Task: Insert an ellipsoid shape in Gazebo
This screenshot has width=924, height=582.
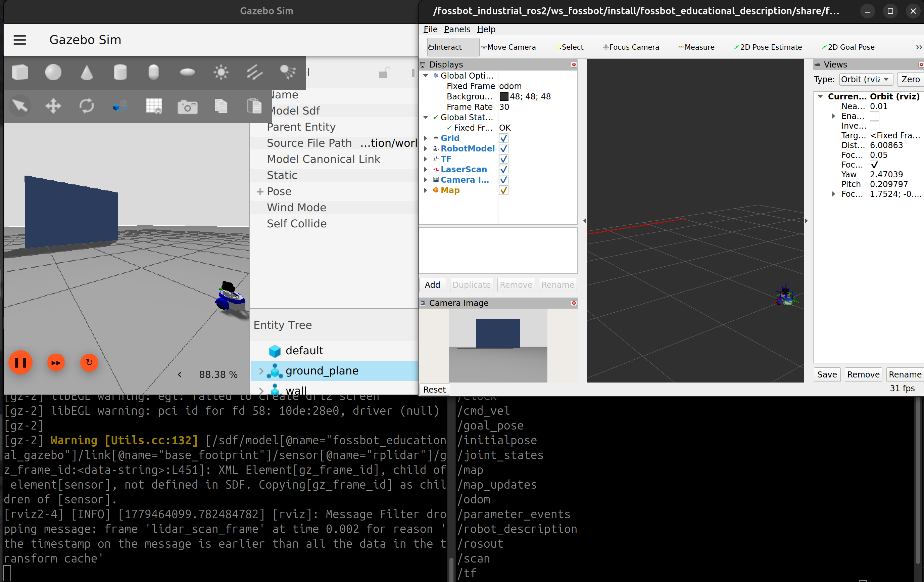Action: point(187,72)
